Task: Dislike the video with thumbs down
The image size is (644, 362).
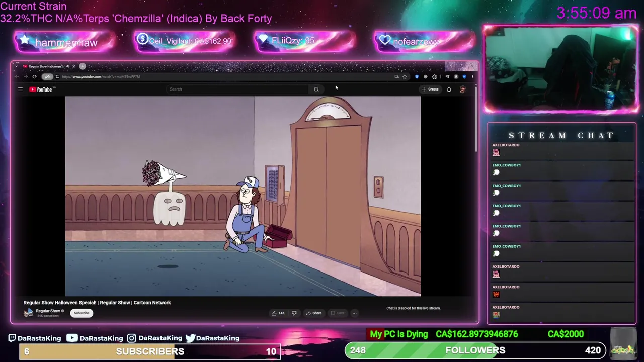Action: pyautogui.click(x=294, y=313)
